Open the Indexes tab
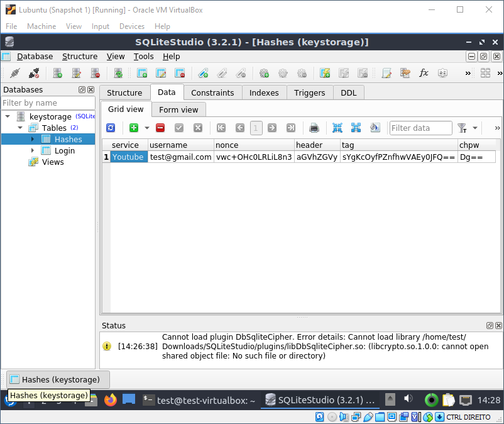This screenshot has width=504, height=424. [264, 92]
